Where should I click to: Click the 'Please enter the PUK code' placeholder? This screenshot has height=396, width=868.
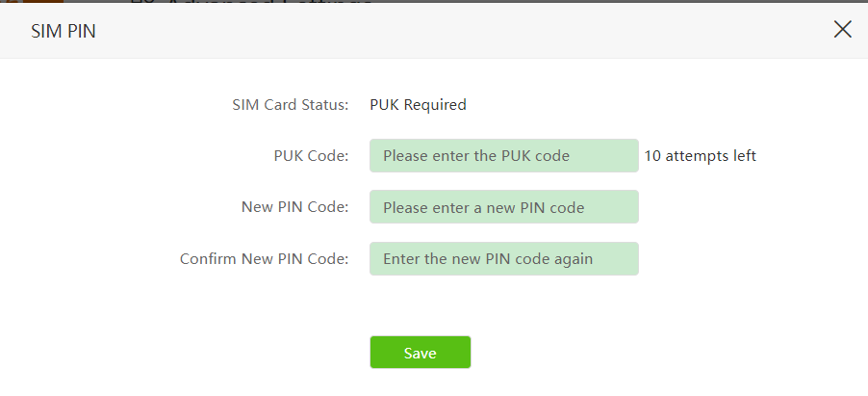click(x=476, y=156)
